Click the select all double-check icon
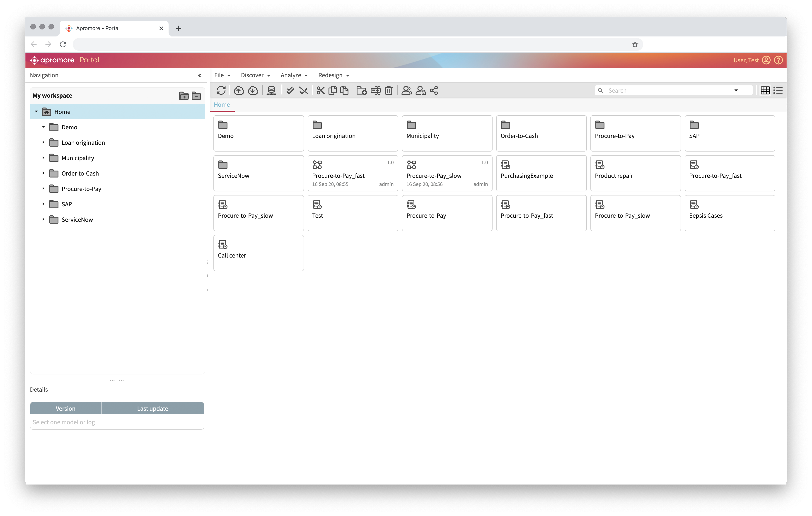The image size is (812, 516). point(290,90)
